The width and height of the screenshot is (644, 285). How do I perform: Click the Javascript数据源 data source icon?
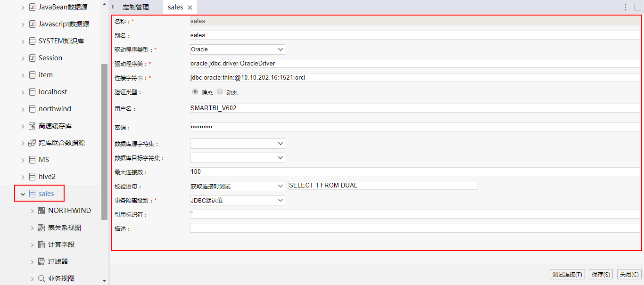[32, 24]
